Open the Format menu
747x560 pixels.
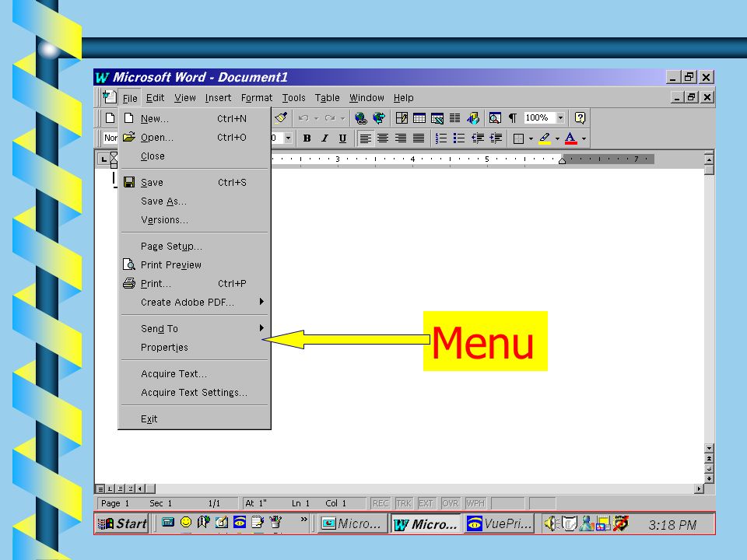coord(256,98)
